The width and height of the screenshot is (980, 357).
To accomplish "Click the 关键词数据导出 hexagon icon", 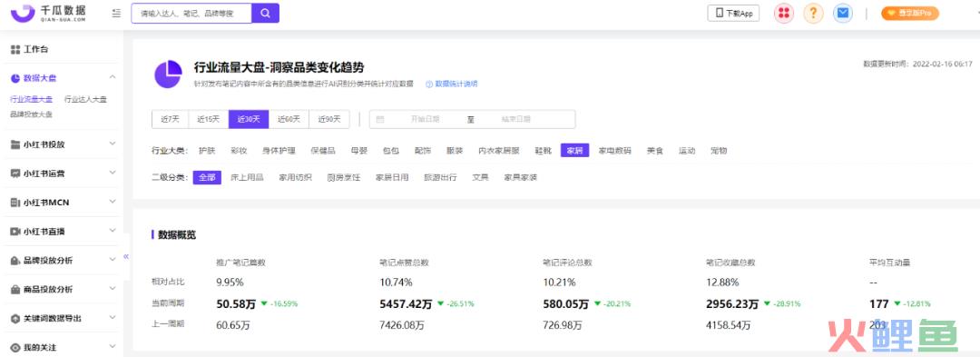I will click(x=15, y=318).
